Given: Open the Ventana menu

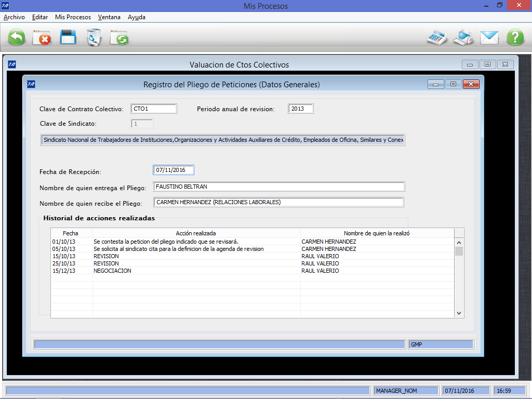Looking at the screenshot, I should coord(109,17).
